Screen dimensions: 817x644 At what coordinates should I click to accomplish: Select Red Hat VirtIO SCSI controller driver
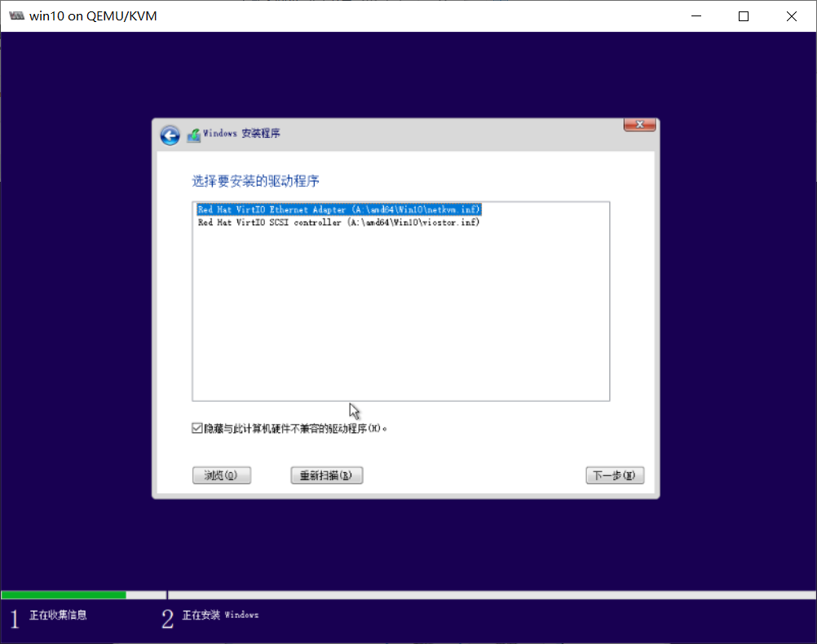338,223
